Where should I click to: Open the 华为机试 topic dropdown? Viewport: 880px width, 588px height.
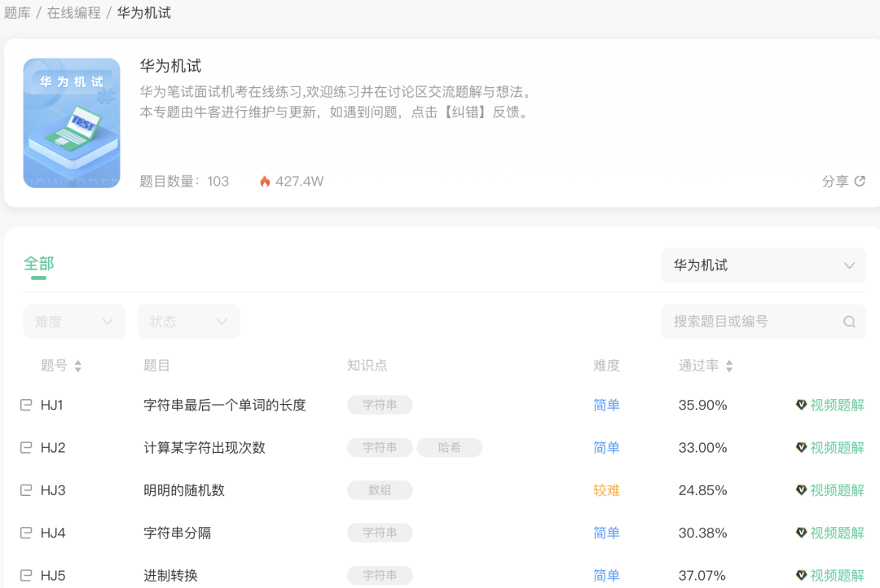click(x=763, y=265)
